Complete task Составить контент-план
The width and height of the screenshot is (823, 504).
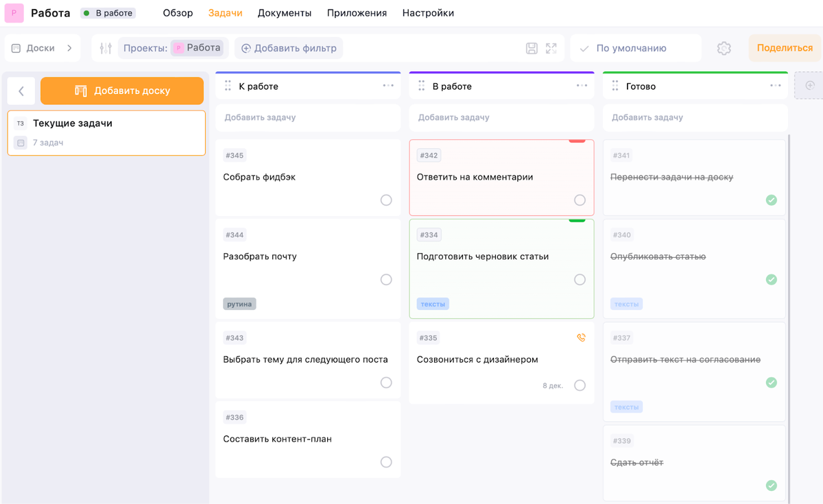[x=386, y=462]
